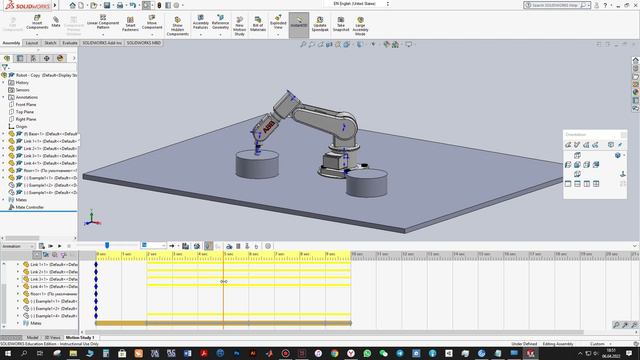
Task: Open DimXpertManager tab icon
Action: click(x=47, y=58)
